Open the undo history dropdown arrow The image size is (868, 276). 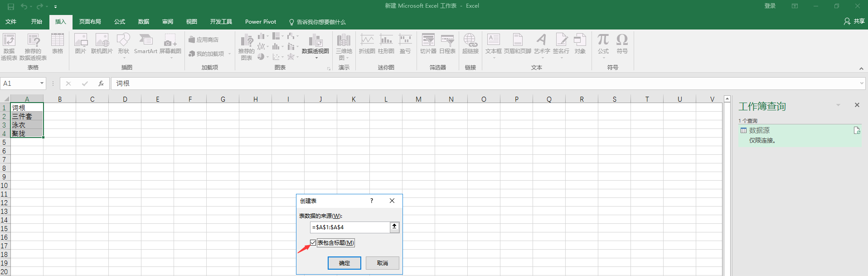point(31,6)
